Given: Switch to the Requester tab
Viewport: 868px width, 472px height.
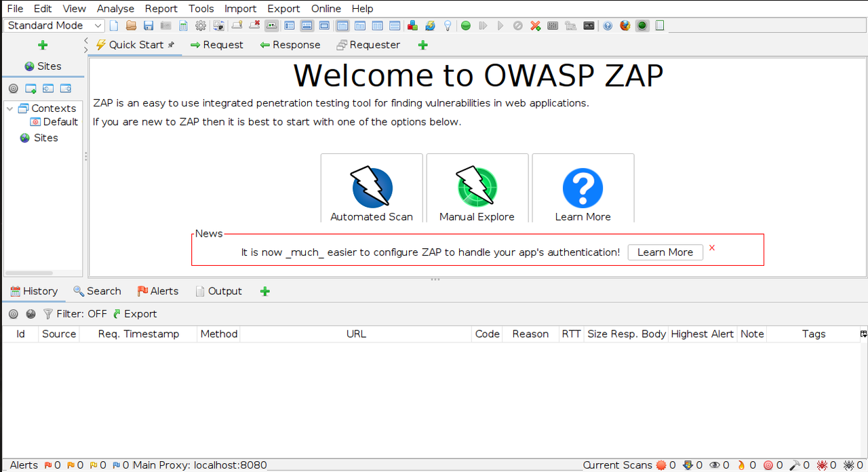Looking at the screenshot, I should pyautogui.click(x=368, y=45).
